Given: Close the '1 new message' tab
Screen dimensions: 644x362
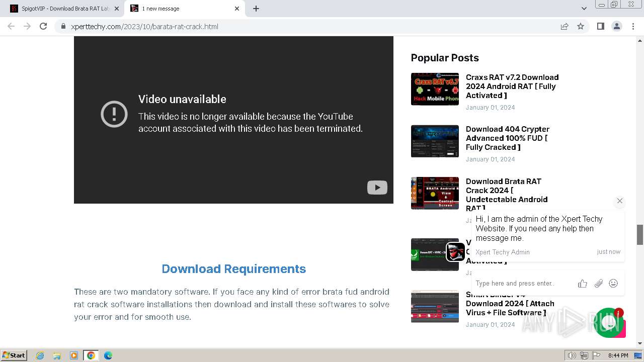Looking at the screenshot, I should coord(237,9).
